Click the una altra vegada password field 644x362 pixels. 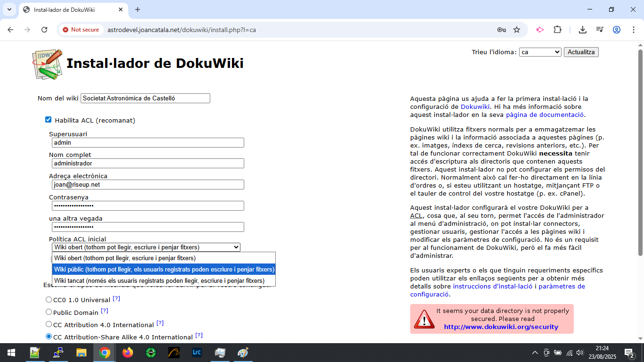tap(148, 227)
